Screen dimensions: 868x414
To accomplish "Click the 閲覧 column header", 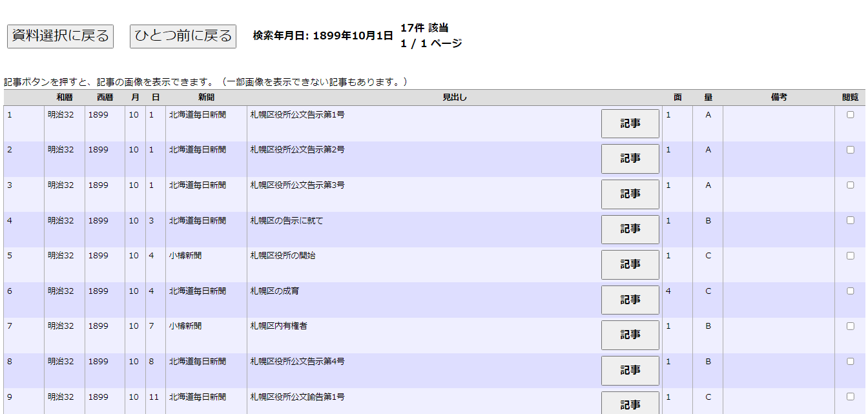I will (x=851, y=98).
